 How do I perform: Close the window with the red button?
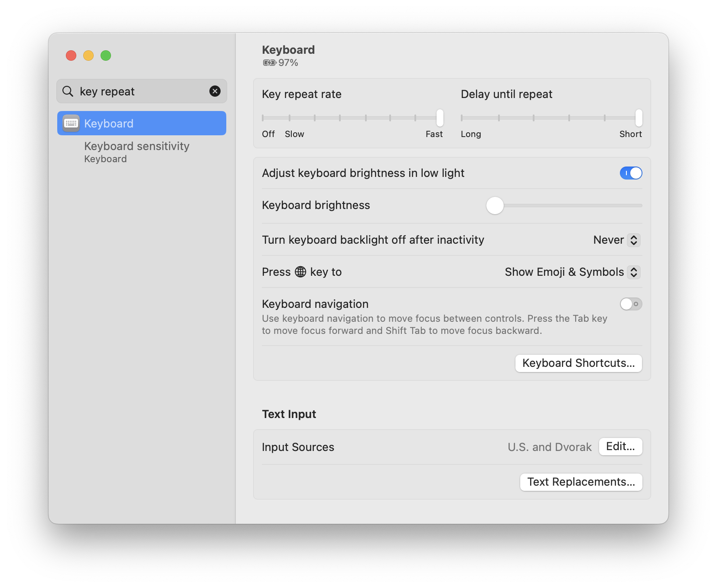[x=71, y=56]
